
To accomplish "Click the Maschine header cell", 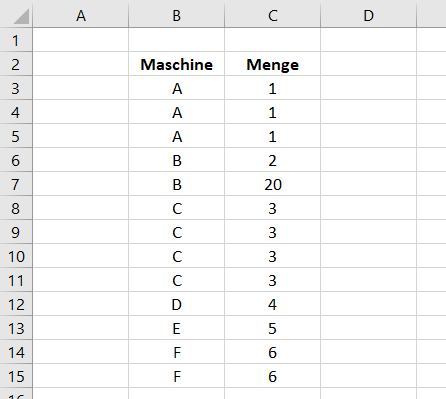I will (x=177, y=64).
